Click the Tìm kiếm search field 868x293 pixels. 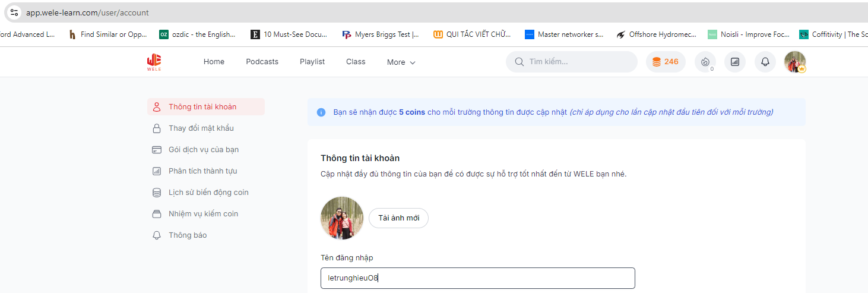click(x=579, y=62)
